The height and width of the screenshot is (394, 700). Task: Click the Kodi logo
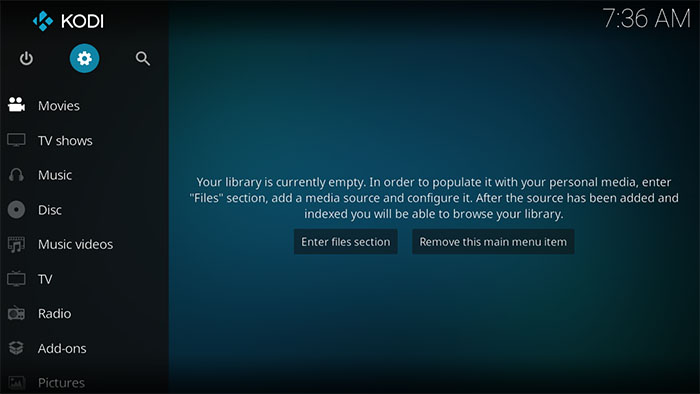click(x=68, y=21)
